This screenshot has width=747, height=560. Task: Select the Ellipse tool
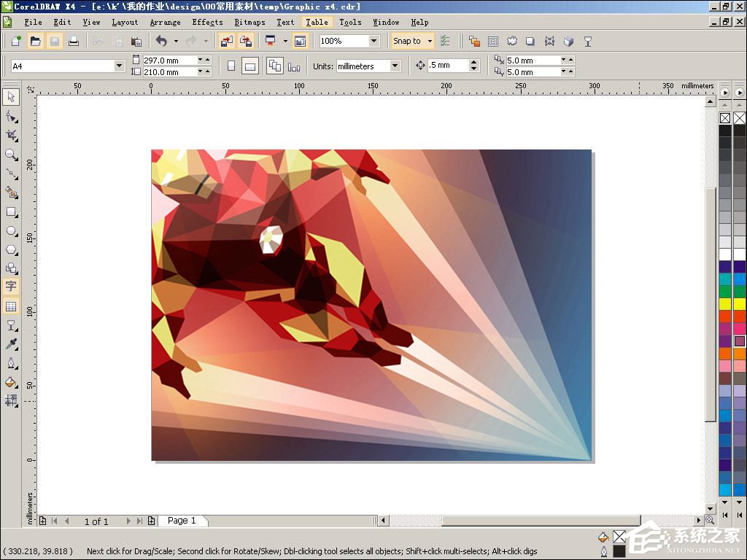(11, 231)
